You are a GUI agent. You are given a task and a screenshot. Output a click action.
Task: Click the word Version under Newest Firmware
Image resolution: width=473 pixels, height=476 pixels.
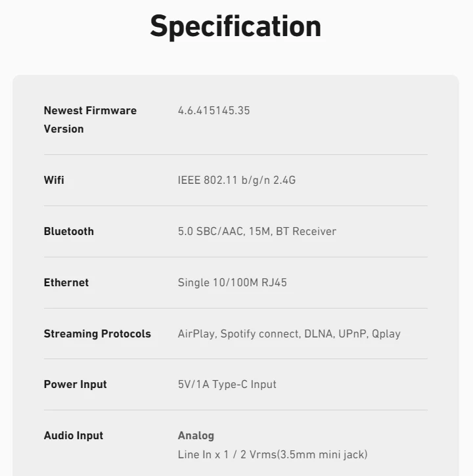point(64,129)
